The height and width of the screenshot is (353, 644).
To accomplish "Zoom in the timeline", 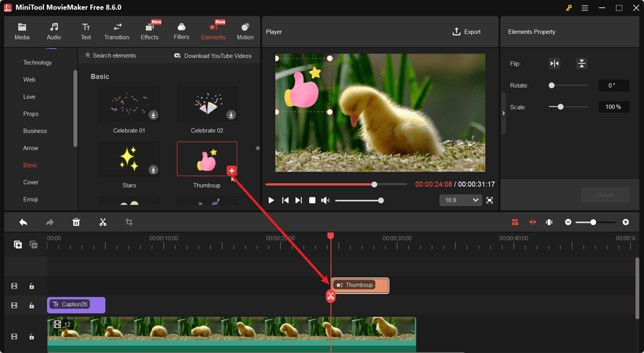I will (626, 222).
